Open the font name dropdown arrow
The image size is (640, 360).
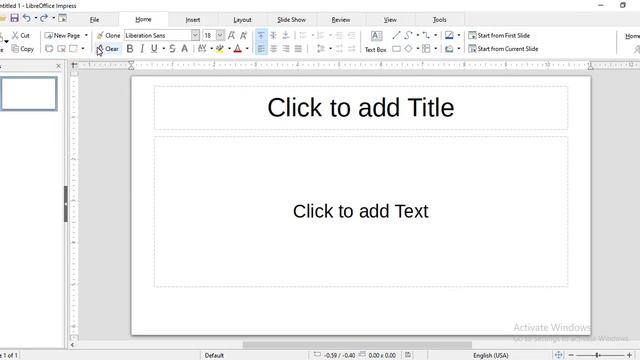(x=195, y=36)
